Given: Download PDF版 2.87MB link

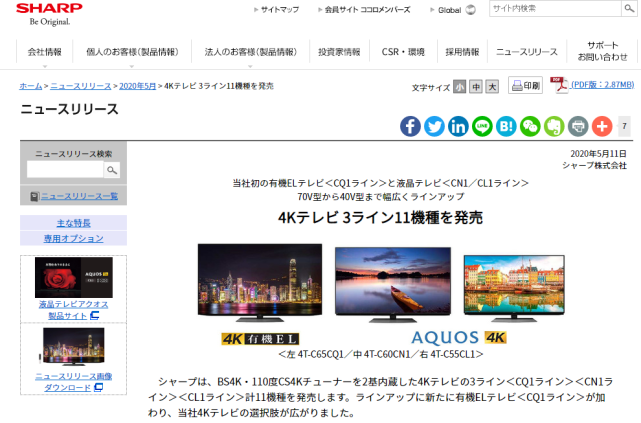Looking at the screenshot, I should point(603,85).
